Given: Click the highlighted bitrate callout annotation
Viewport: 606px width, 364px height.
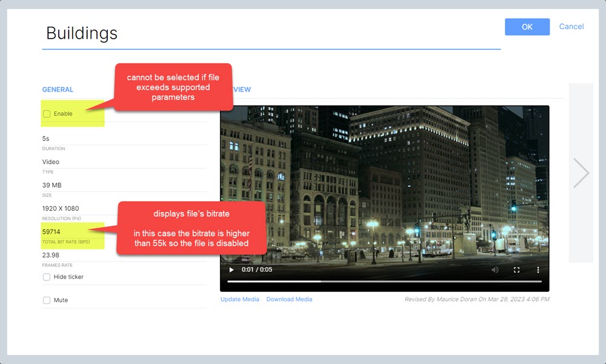Looking at the screenshot, I should pos(192,228).
